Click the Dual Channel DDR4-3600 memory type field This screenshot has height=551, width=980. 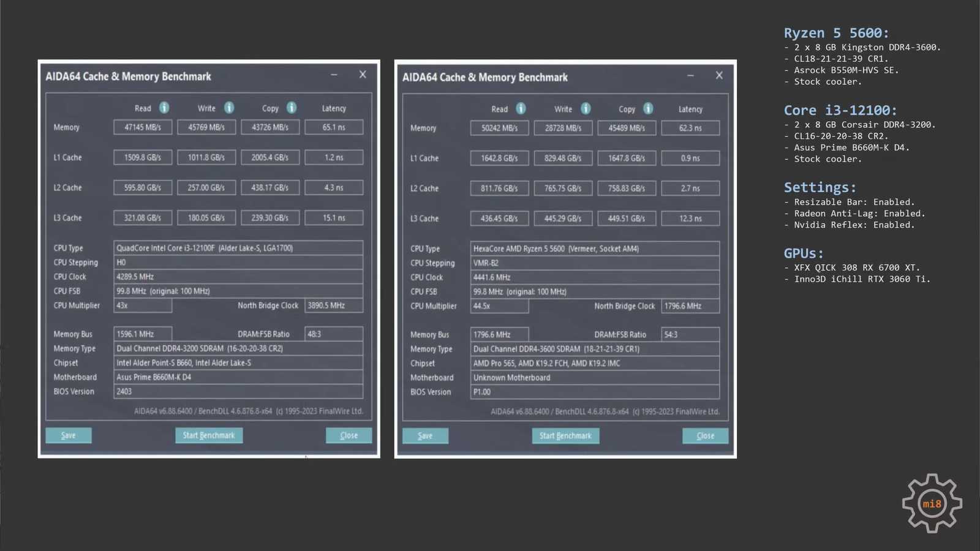(594, 349)
